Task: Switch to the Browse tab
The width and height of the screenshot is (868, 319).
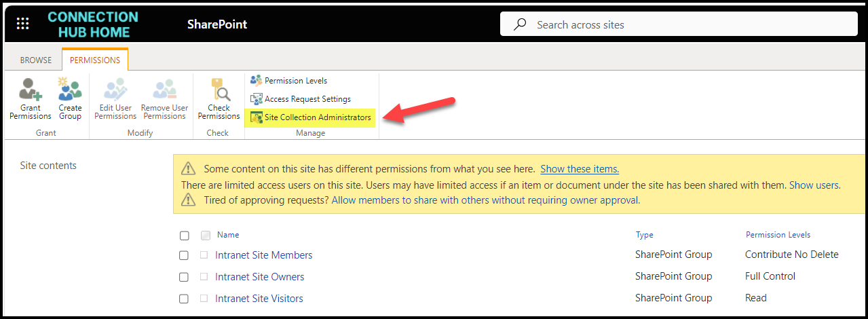Action: click(x=36, y=60)
